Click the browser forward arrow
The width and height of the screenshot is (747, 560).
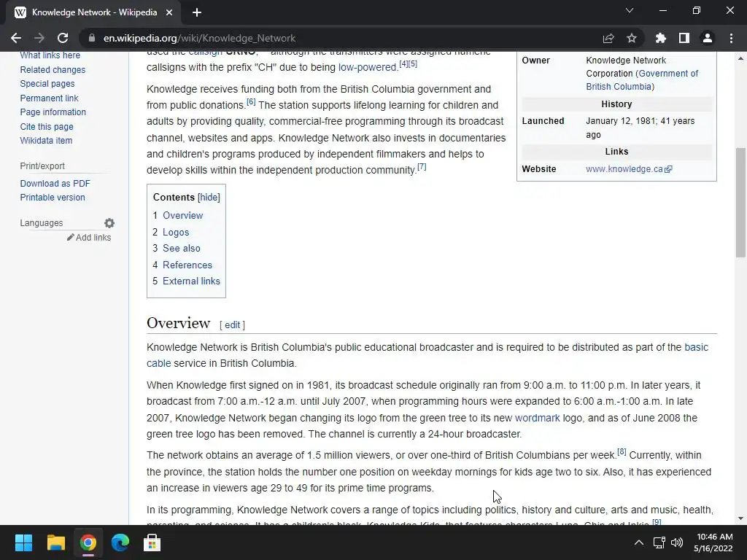[39, 38]
